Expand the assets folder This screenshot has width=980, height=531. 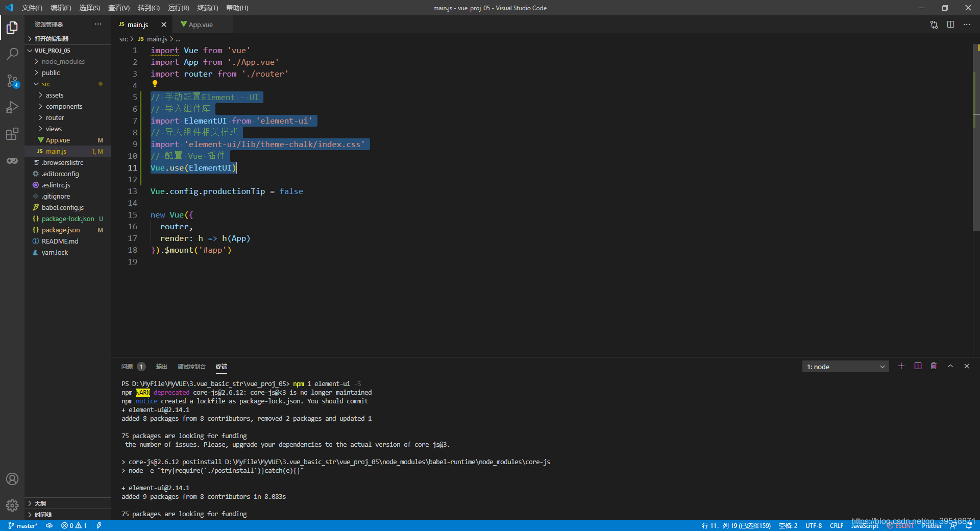point(68,95)
